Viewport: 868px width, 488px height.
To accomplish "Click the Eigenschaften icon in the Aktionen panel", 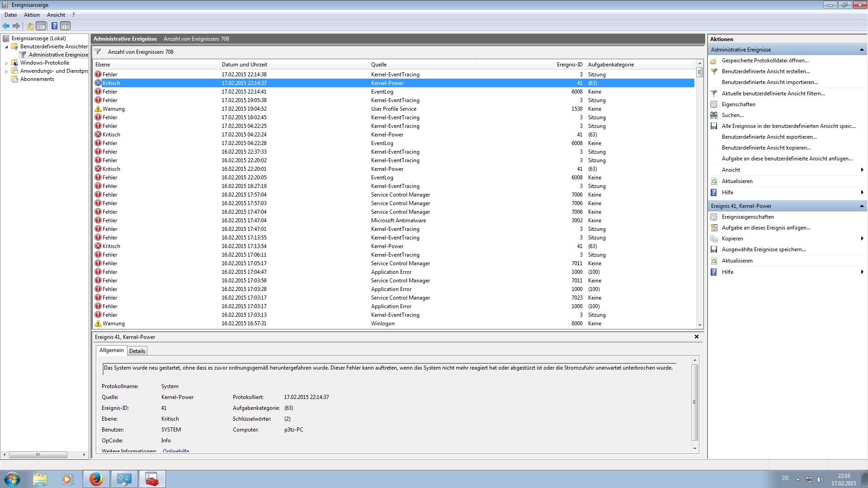I will [714, 104].
